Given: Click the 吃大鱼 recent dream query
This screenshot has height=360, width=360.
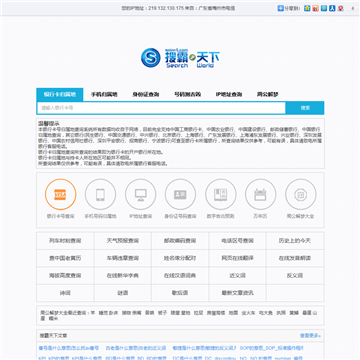Looking at the screenshot, I should pos(266,313).
